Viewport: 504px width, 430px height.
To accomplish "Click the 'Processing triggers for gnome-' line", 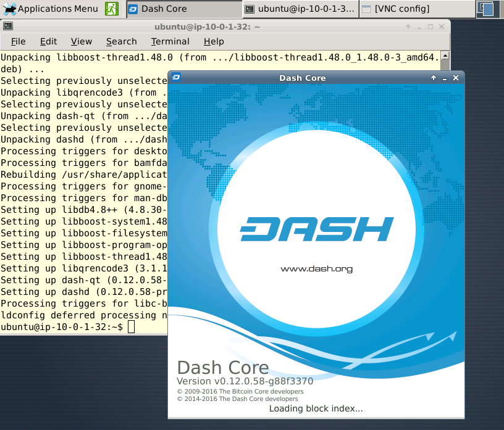I will point(84,186).
